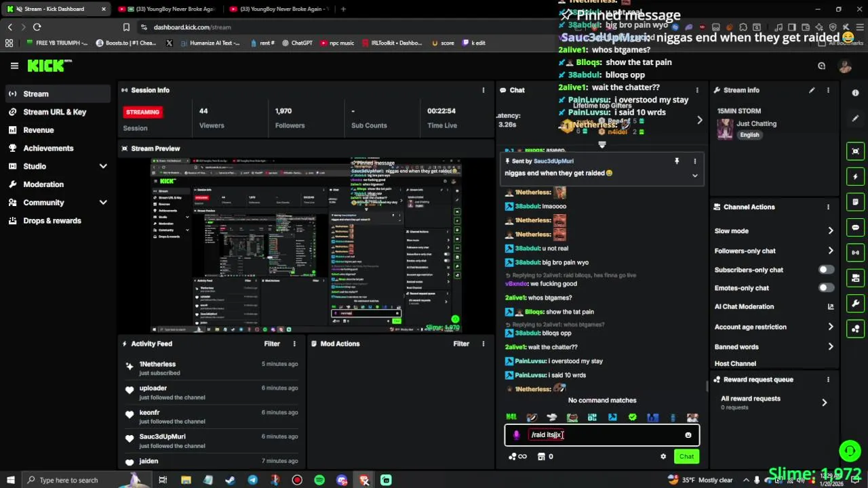Open All reward requests arrow
Image resolution: width=868 pixels, height=488 pixels.
pyautogui.click(x=825, y=403)
